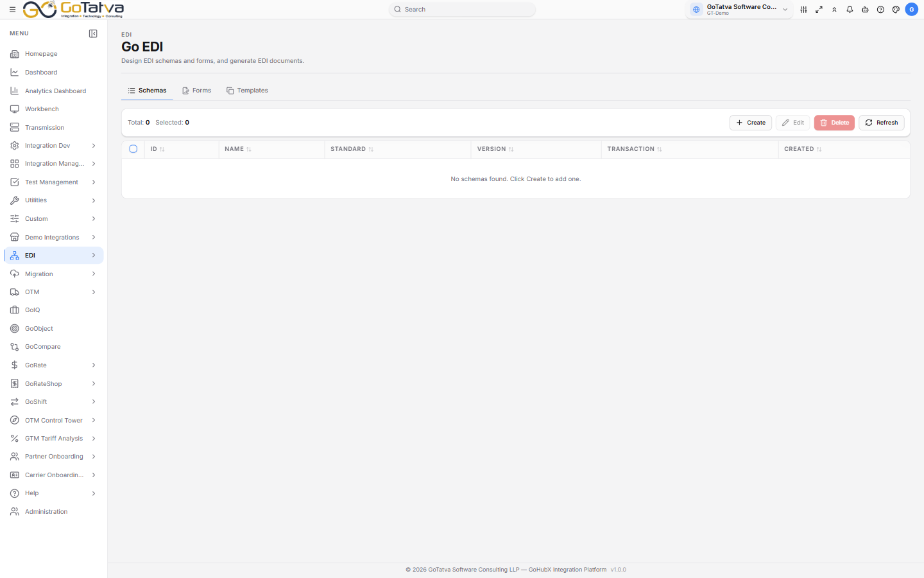Open the help question mark icon in header
Screen dimensions: 924x578
pyautogui.click(x=880, y=10)
